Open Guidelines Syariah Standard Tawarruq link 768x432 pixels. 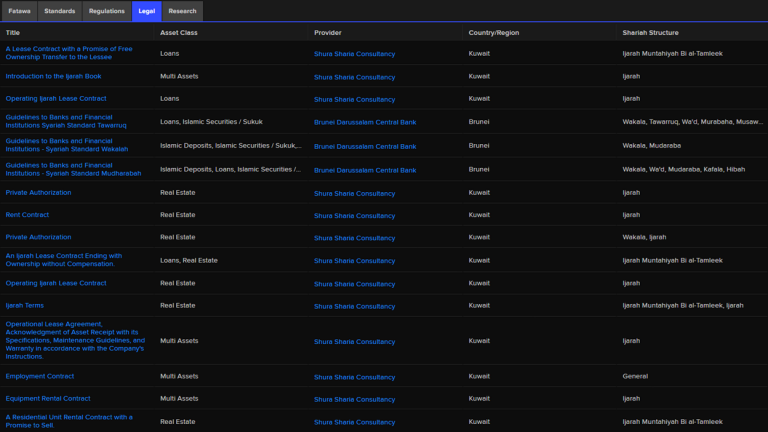click(66, 121)
